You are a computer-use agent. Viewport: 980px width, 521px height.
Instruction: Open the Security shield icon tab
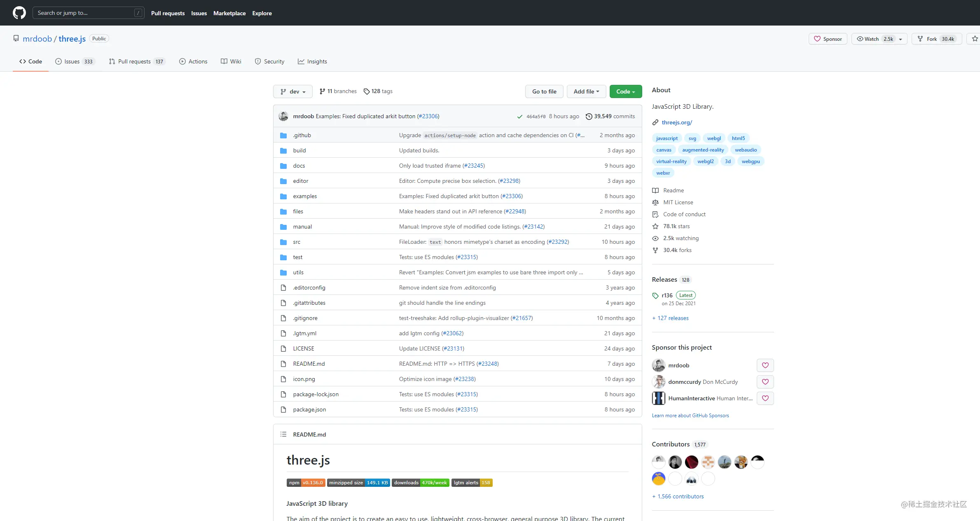click(x=257, y=61)
